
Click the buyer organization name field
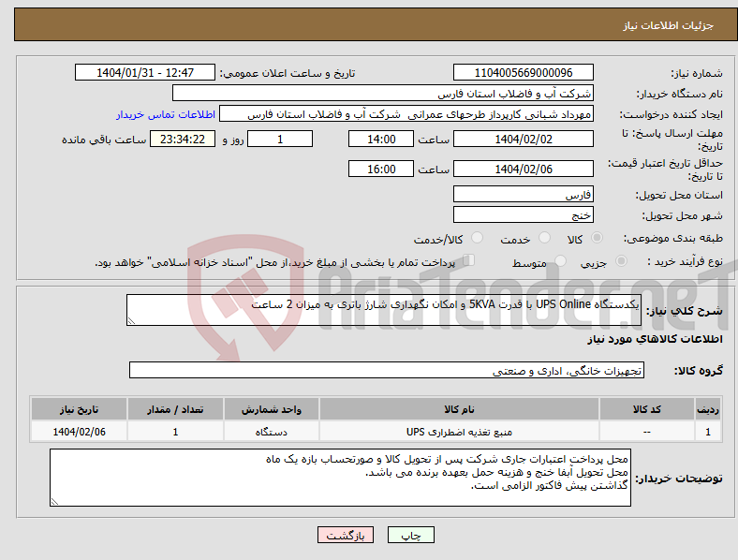[x=383, y=93]
